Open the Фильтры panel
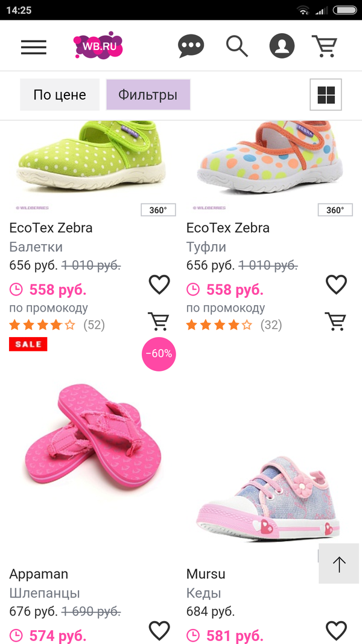The image size is (362, 644). point(148,95)
